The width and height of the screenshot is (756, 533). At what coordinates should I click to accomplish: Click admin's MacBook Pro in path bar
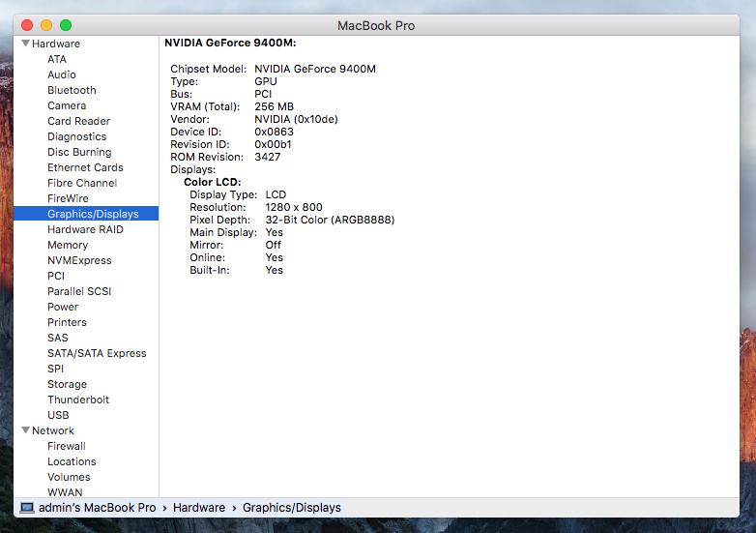pos(97,507)
